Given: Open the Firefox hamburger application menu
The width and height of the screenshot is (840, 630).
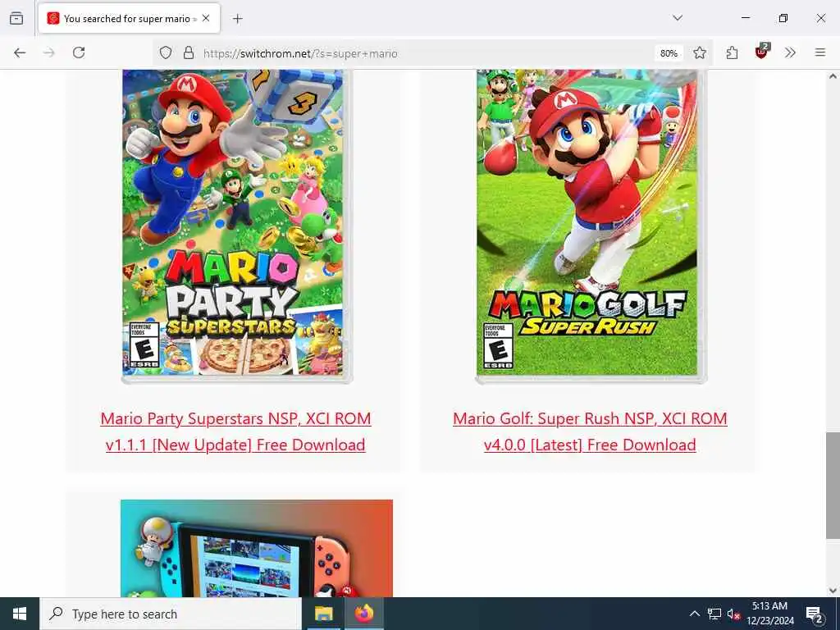Looking at the screenshot, I should [820, 52].
